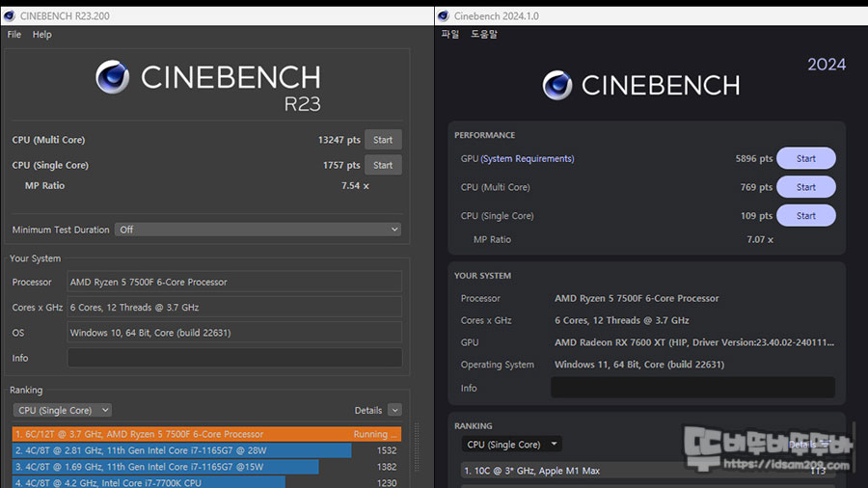
Task: Click the 2024 single core score 109 pts
Action: point(756,216)
